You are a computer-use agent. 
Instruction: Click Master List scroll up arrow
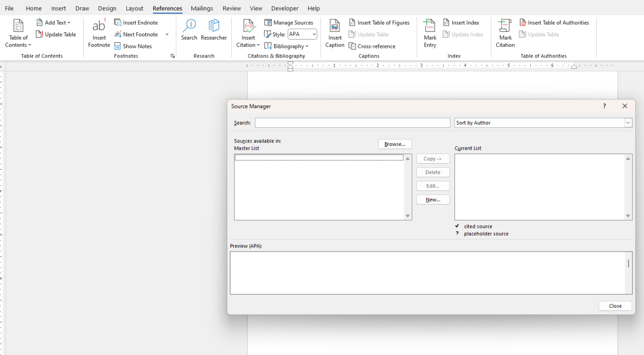[408, 159]
